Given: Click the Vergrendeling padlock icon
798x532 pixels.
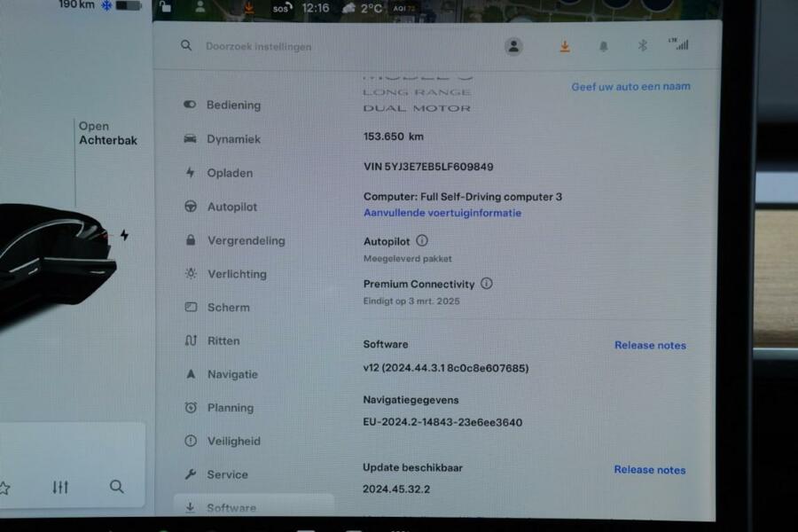Looking at the screenshot, I should tap(191, 239).
